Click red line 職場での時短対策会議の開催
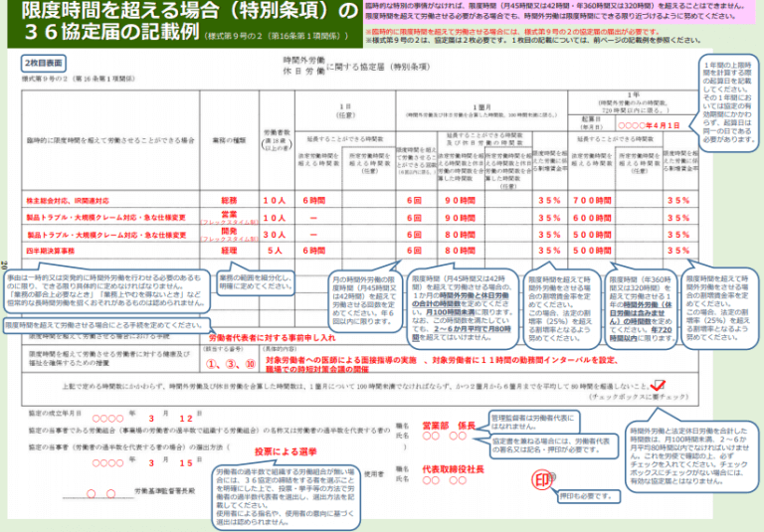Viewport: 764px width, 532px height. pos(316,370)
